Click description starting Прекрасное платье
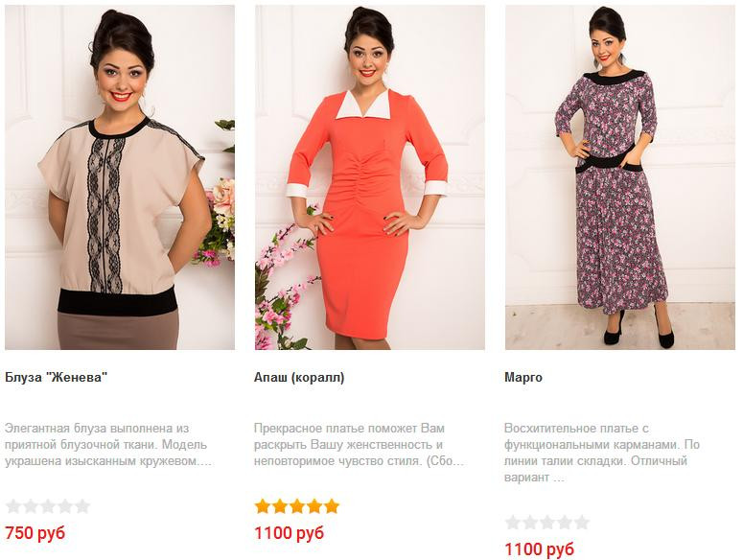743x560 pixels. click(360, 445)
